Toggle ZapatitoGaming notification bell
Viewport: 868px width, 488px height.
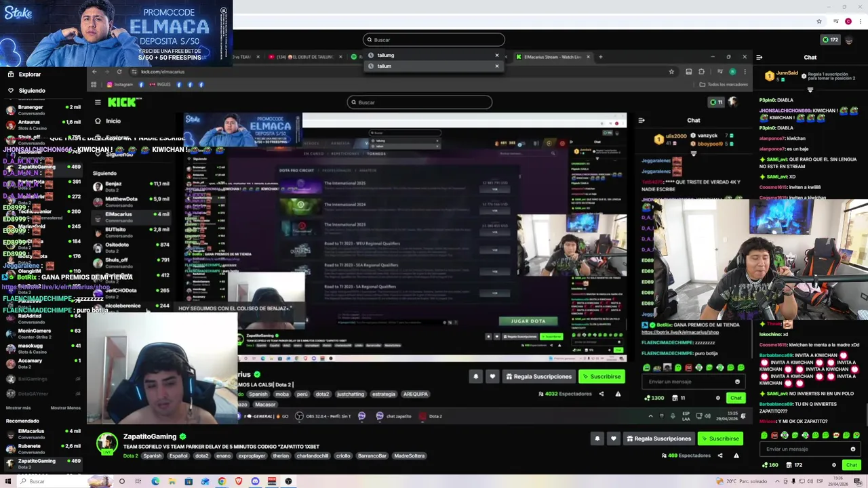[x=597, y=439]
